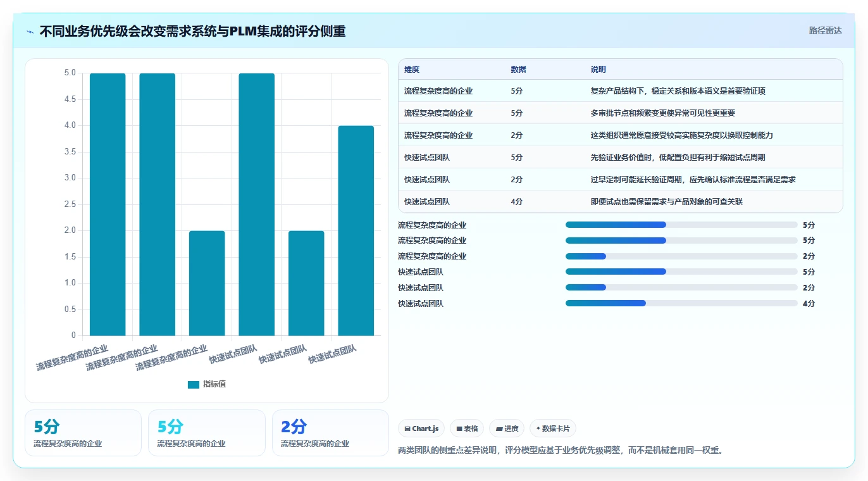
Task: Click the 流程复杂度高的企业 chart bar at 2.0
Action: point(207,283)
